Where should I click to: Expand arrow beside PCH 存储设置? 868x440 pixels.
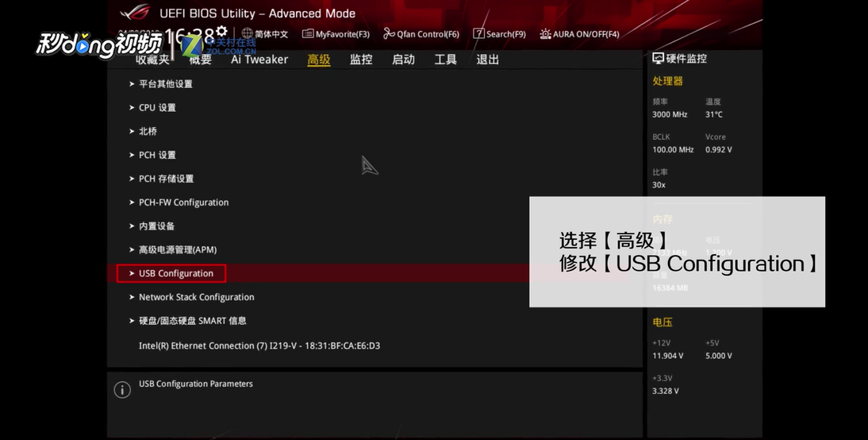click(132, 179)
